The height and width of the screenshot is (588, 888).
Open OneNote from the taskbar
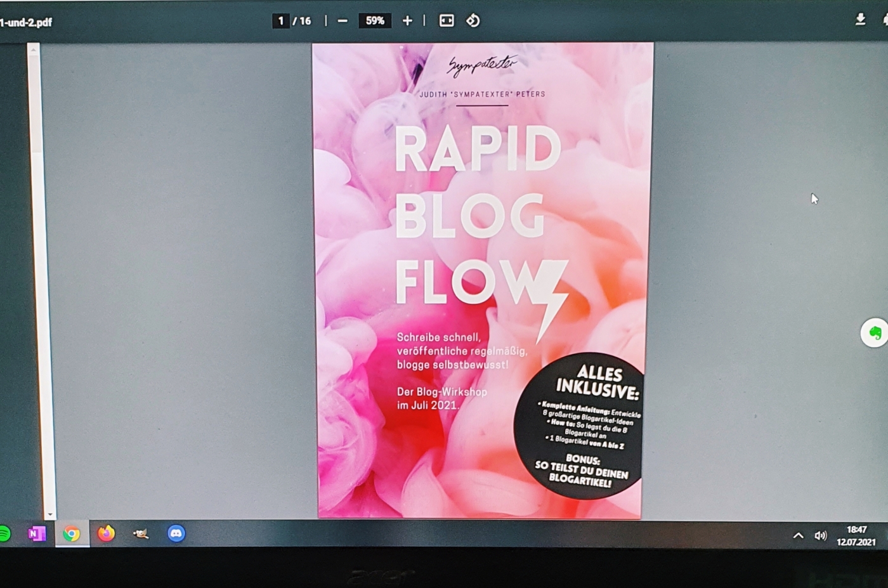pos(37,534)
